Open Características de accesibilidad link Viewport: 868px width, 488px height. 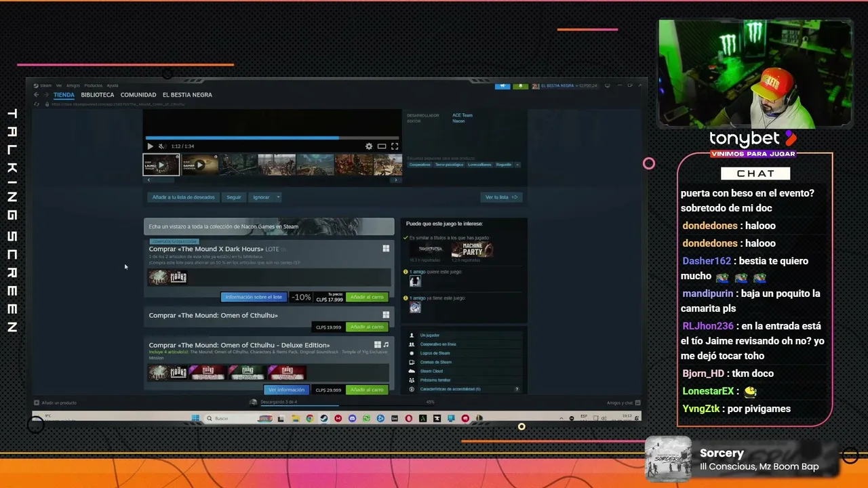pyautogui.click(x=450, y=389)
